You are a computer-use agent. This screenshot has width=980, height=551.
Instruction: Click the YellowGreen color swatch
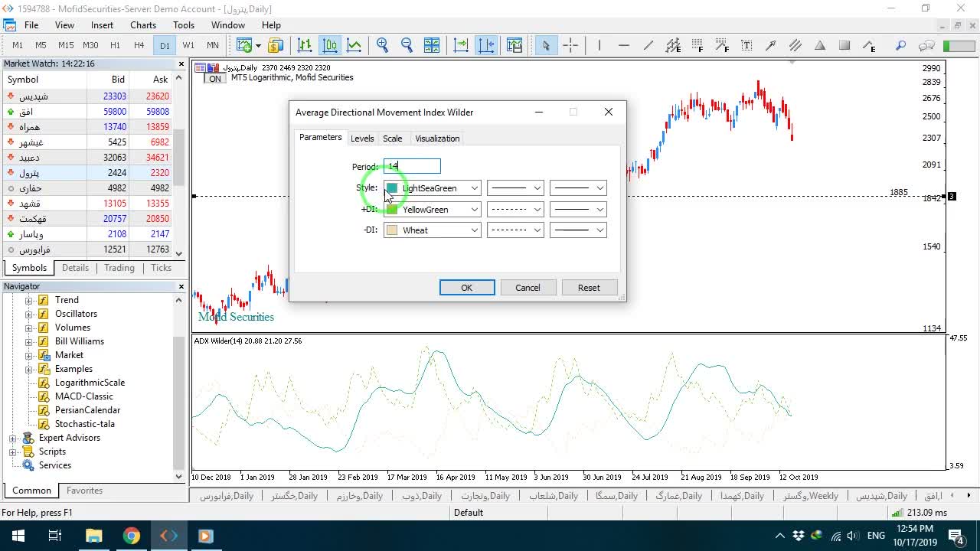point(392,209)
